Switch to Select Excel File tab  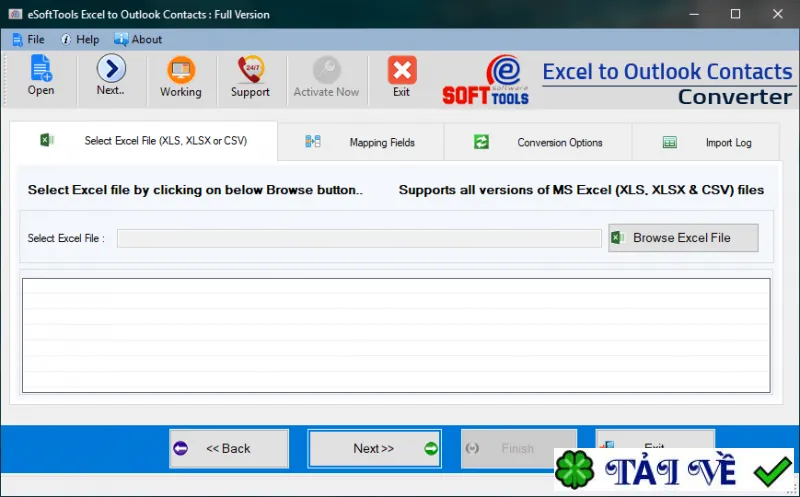coord(144,141)
